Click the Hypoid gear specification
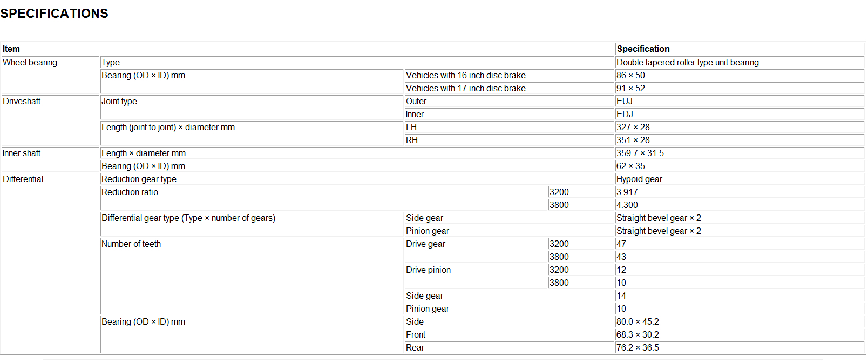The width and height of the screenshot is (868, 362). (639, 179)
